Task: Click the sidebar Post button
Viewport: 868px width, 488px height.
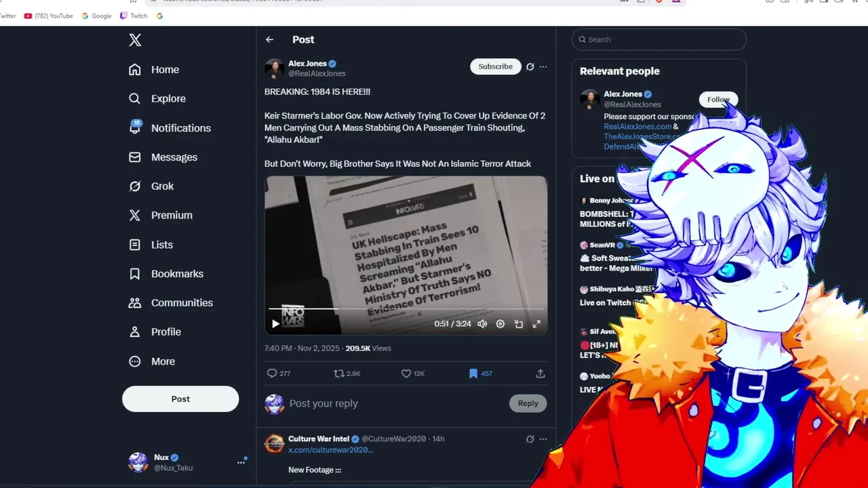Action: tap(180, 399)
